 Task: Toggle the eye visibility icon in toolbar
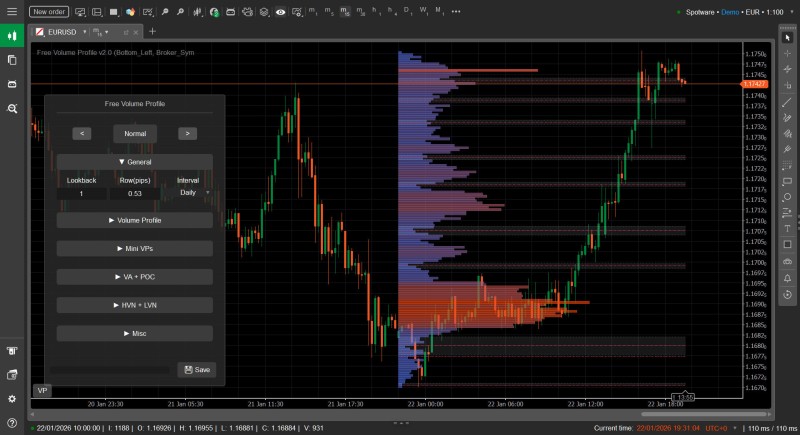pyautogui.click(x=280, y=11)
